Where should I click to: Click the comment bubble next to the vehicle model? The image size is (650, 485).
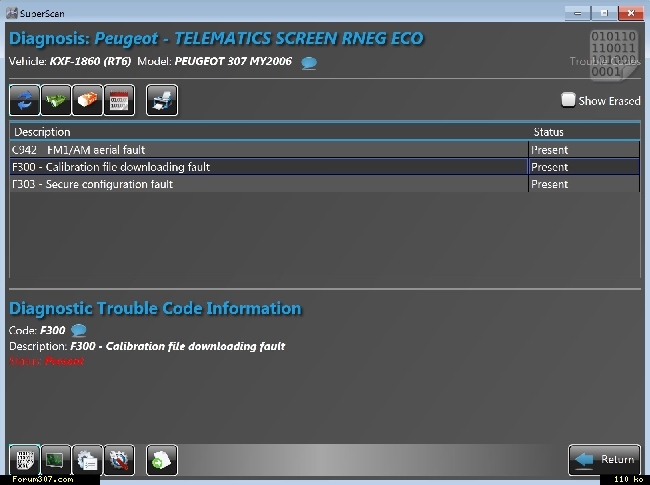pyautogui.click(x=309, y=63)
